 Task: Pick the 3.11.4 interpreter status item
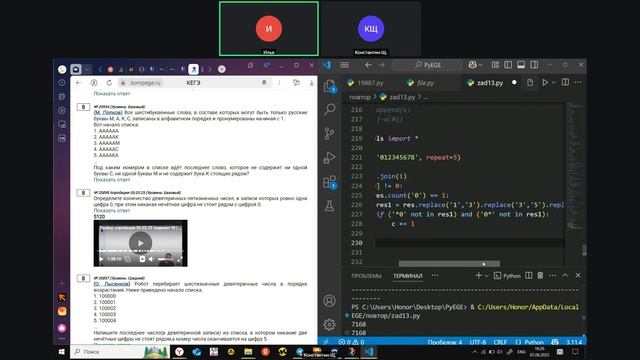574,342
